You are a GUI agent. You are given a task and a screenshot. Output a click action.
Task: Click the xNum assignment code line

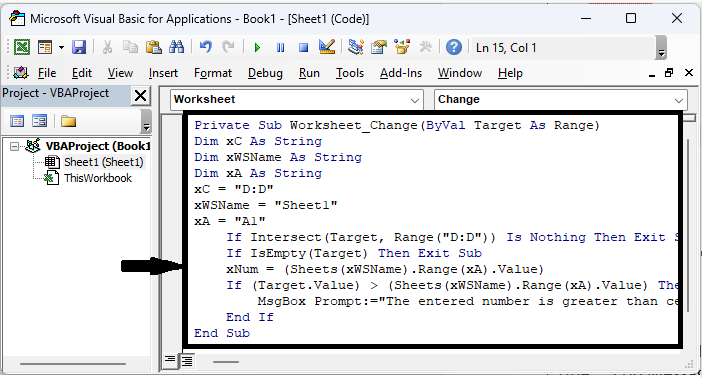pos(385,269)
